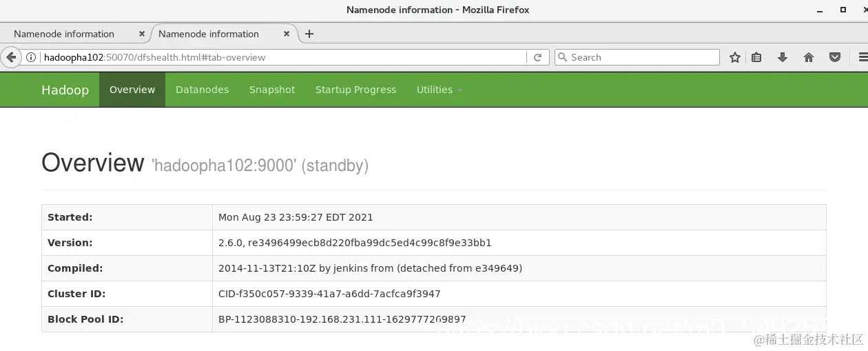Open the site information icon in the address bar
868x351 pixels.
click(x=32, y=57)
